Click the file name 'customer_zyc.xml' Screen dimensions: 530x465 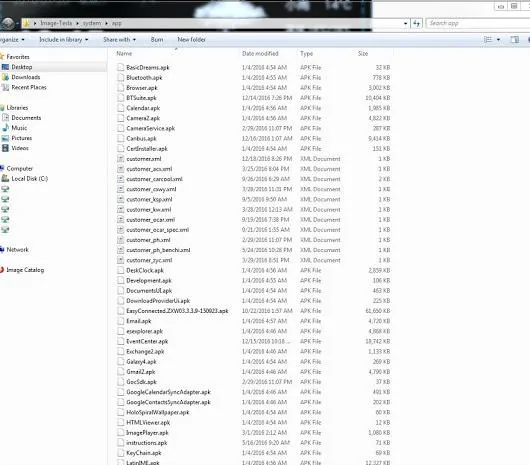point(149,260)
